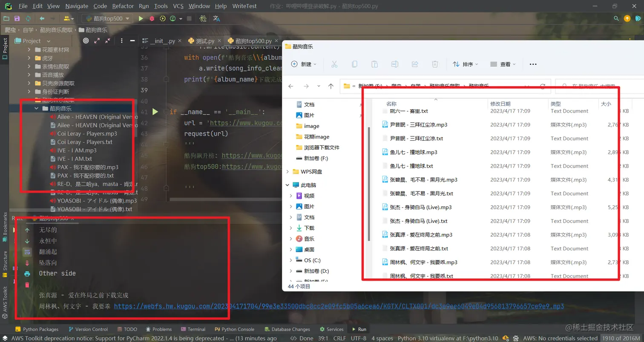Run the 酷狗top500 configuration with the green play icon
Viewport: 644px width, 342px height.
(x=141, y=19)
